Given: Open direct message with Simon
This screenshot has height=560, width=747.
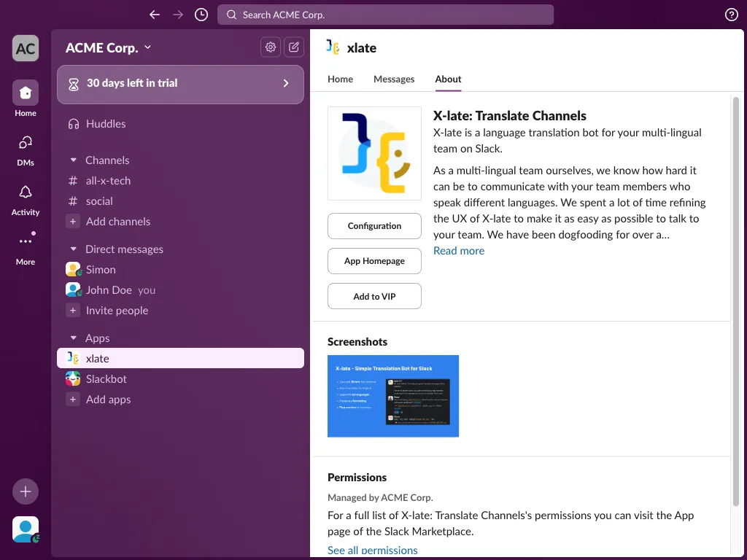Looking at the screenshot, I should pyautogui.click(x=180, y=270).
